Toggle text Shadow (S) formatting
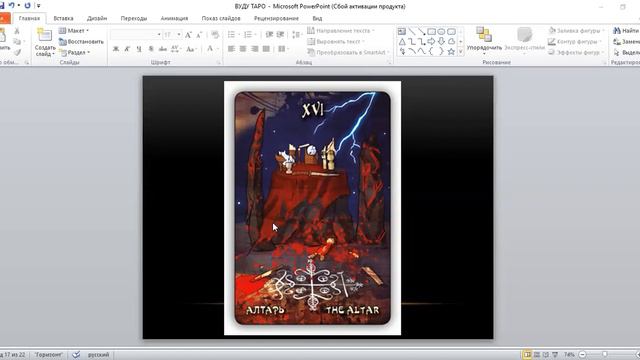640x360 pixels. point(151,49)
